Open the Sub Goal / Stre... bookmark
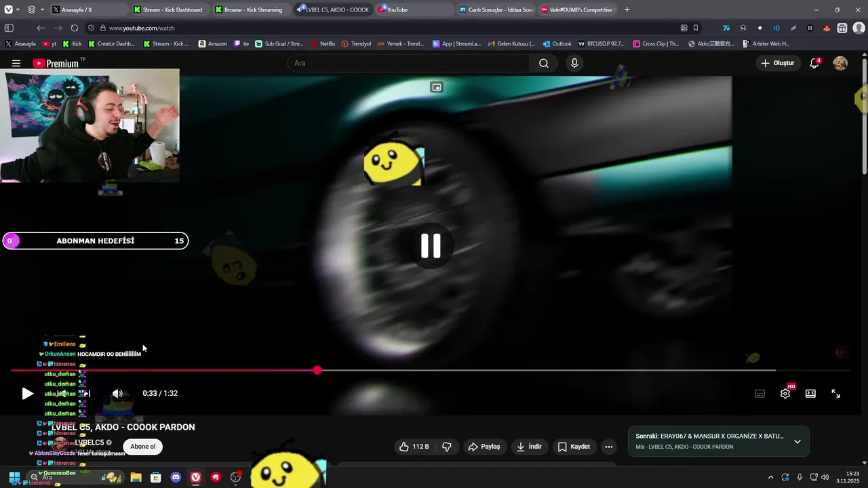The width and height of the screenshot is (868, 488). click(279, 43)
